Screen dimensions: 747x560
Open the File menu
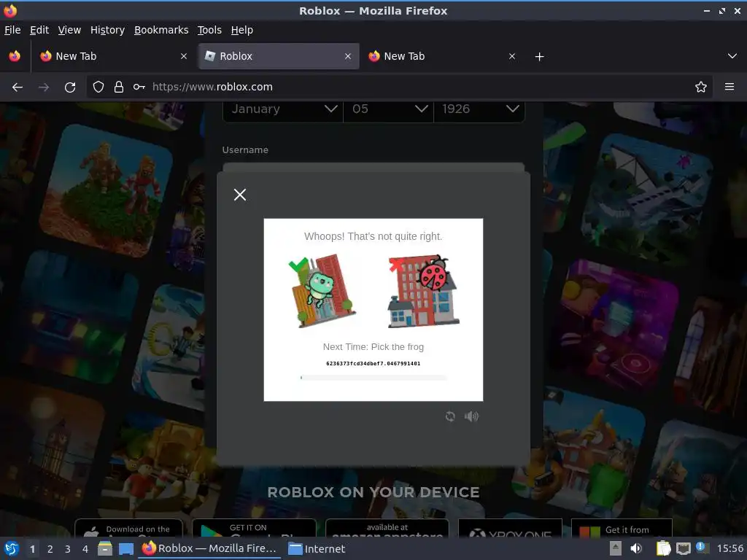pyautogui.click(x=12, y=30)
